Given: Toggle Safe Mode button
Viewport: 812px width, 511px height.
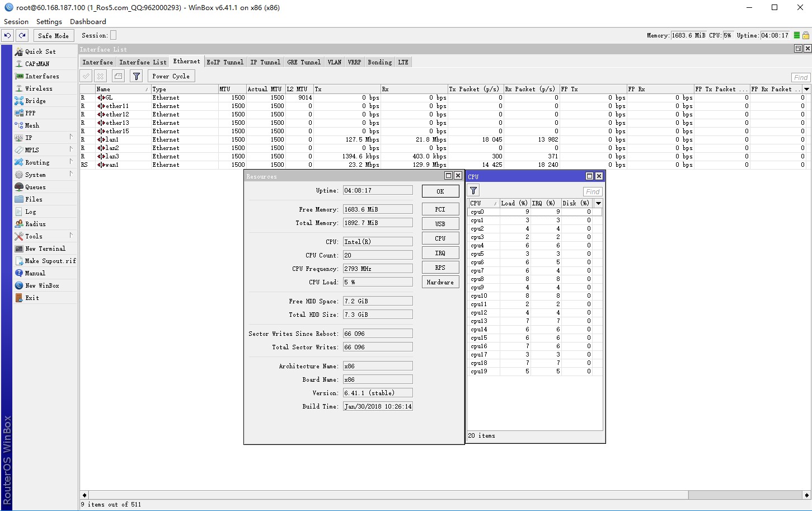Looking at the screenshot, I should [x=53, y=35].
